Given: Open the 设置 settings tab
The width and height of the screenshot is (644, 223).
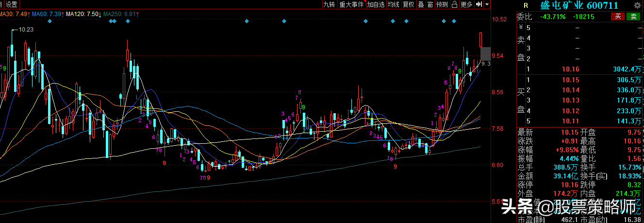Looking at the screenshot, I should pos(12,4).
